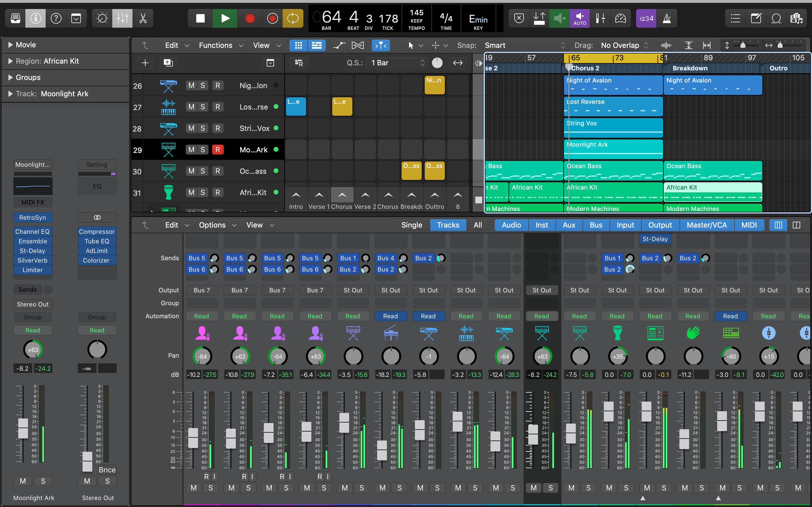Viewport: 812px width, 507px height.
Task: Click the RetroSyn instrument slot
Action: point(32,217)
